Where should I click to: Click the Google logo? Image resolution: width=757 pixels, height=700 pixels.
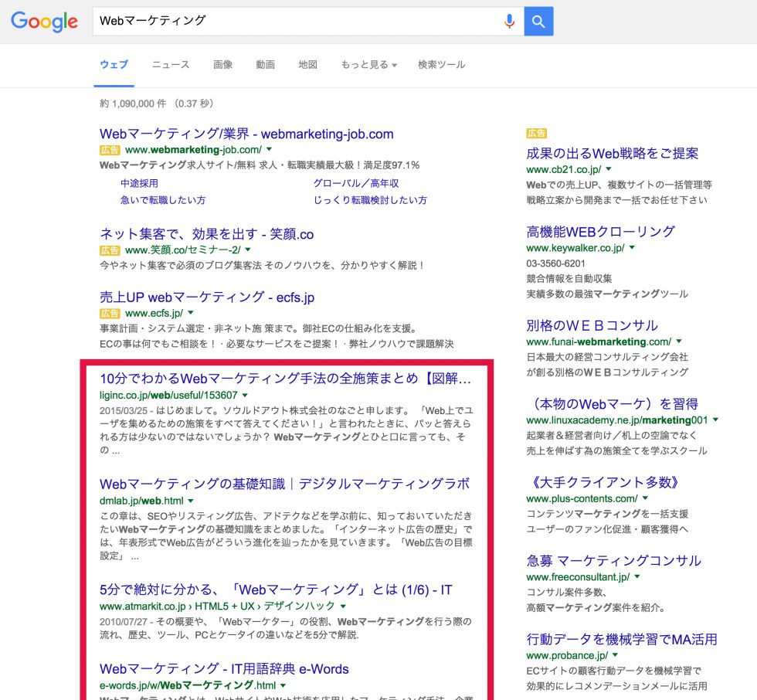[x=44, y=21]
